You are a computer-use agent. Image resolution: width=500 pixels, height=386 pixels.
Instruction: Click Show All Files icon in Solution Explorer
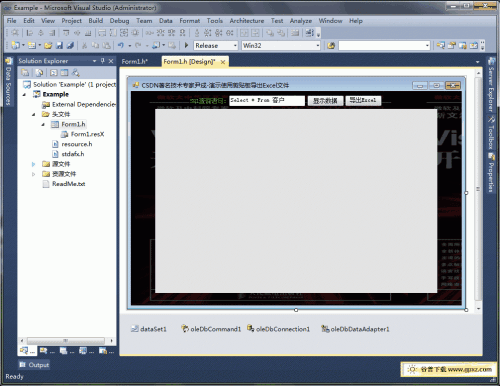(39, 72)
